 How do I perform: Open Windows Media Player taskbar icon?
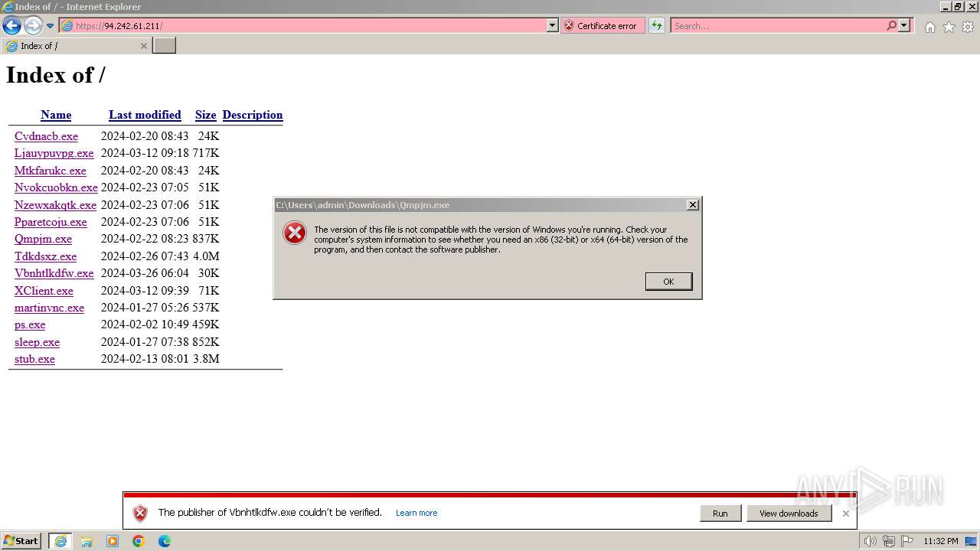click(113, 541)
